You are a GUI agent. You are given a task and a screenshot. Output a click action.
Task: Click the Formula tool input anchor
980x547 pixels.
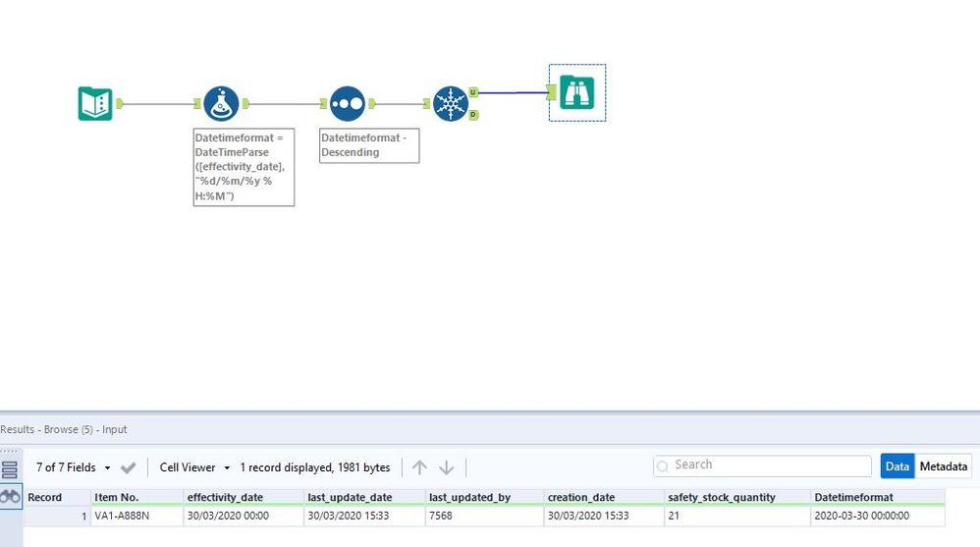[x=197, y=104]
